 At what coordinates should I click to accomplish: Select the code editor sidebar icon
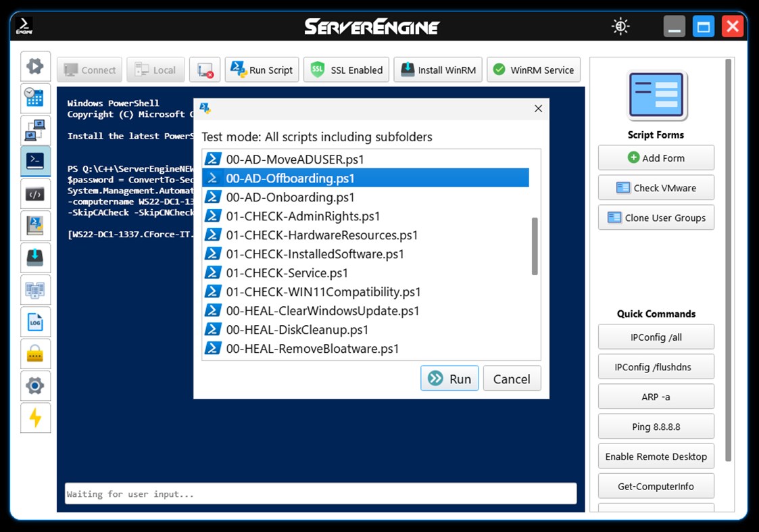point(35,193)
